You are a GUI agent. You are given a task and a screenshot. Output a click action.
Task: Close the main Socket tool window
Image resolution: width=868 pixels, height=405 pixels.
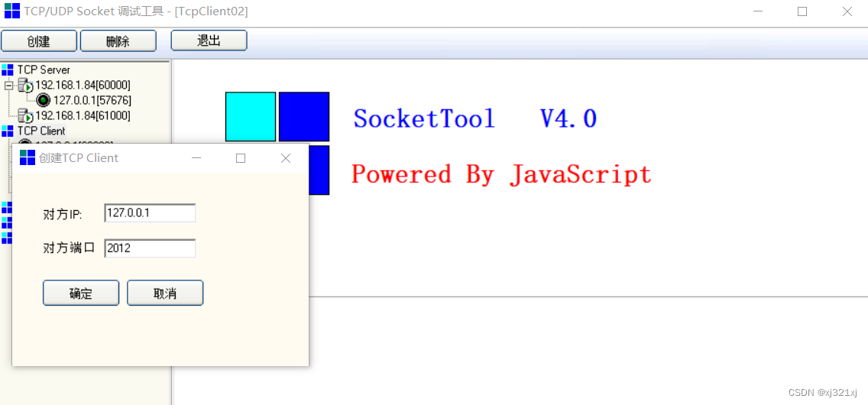coord(847,11)
